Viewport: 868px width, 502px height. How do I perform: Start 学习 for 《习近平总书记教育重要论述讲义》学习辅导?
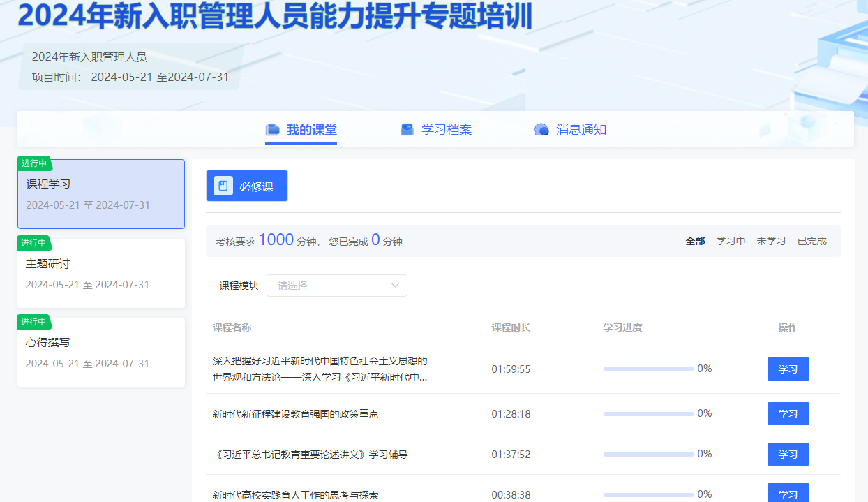point(788,455)
